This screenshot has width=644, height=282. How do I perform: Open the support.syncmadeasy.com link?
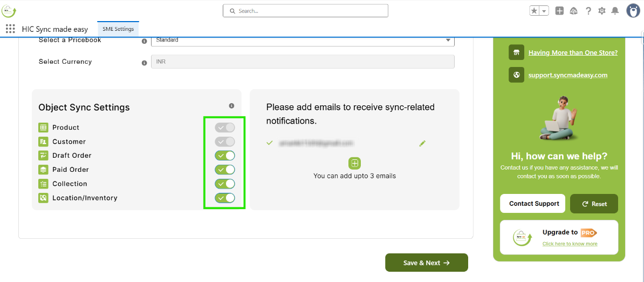pyautogui.click(x=568, y=75)
